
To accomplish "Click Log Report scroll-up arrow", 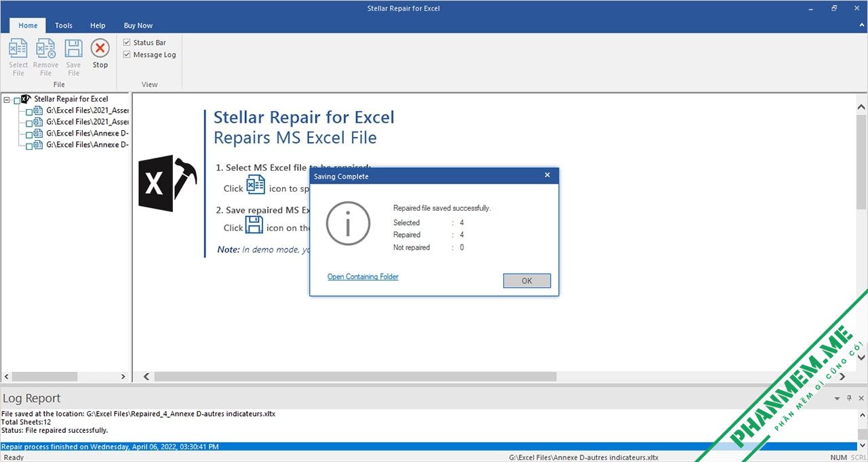I will (x=862, y=414).
